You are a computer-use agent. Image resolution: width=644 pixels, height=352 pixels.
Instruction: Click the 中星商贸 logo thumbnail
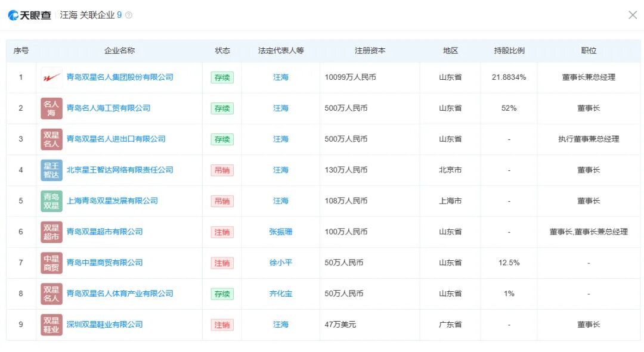(x=51, y=263)
